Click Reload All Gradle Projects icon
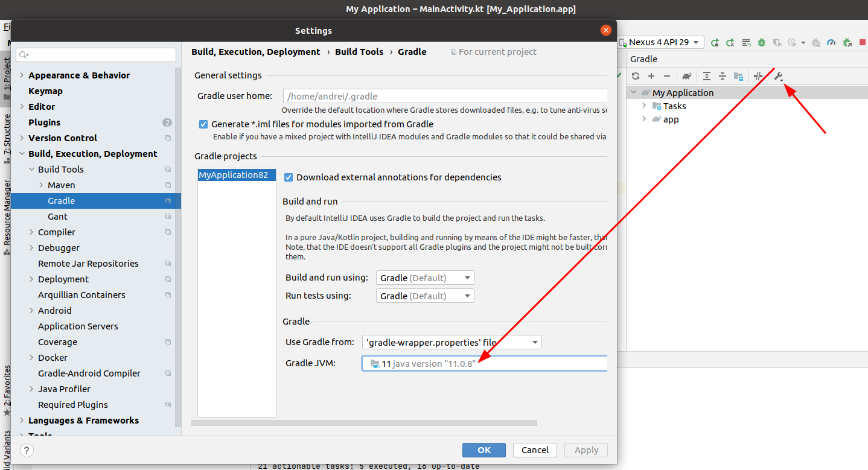This screenshot has width=868, height=470. [636, 76]
